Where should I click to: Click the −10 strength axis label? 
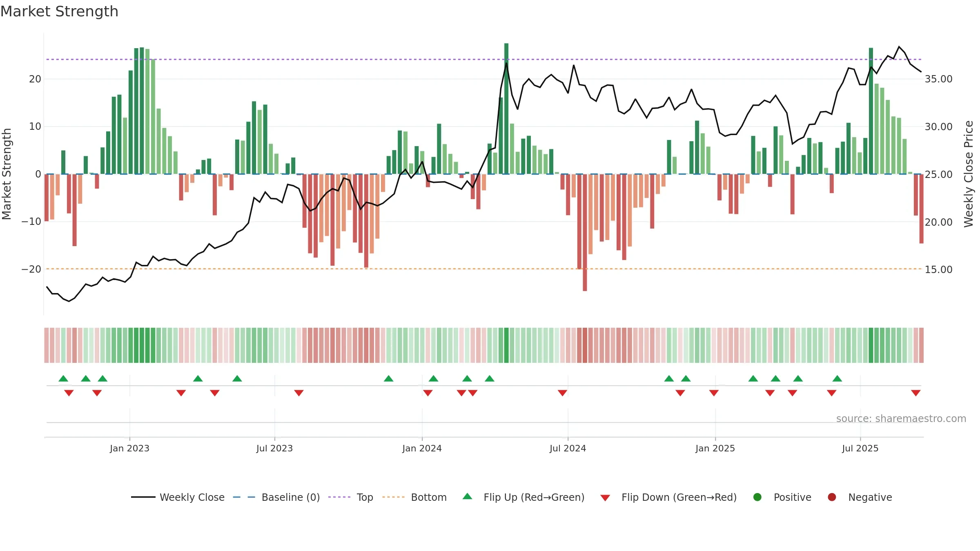point(31,222)
